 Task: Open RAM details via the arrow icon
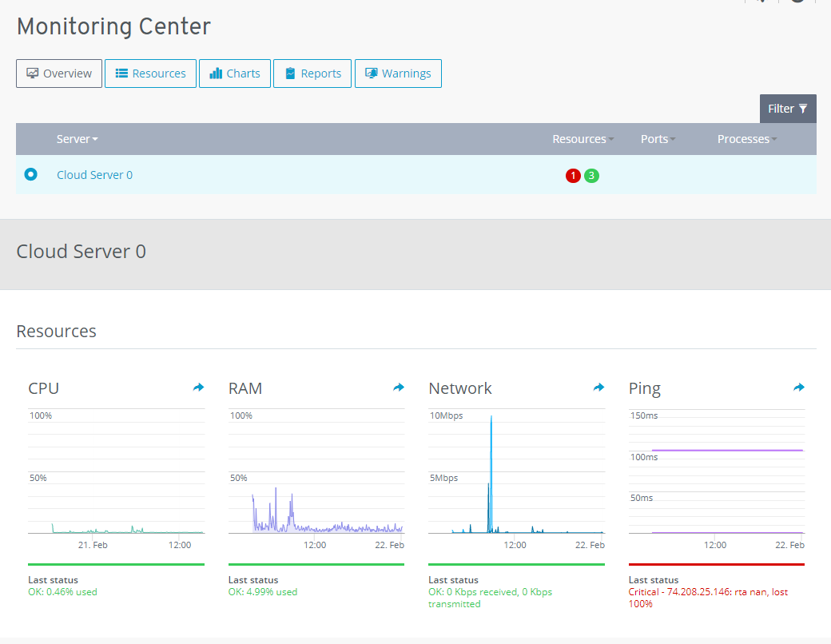click(399, 388)
